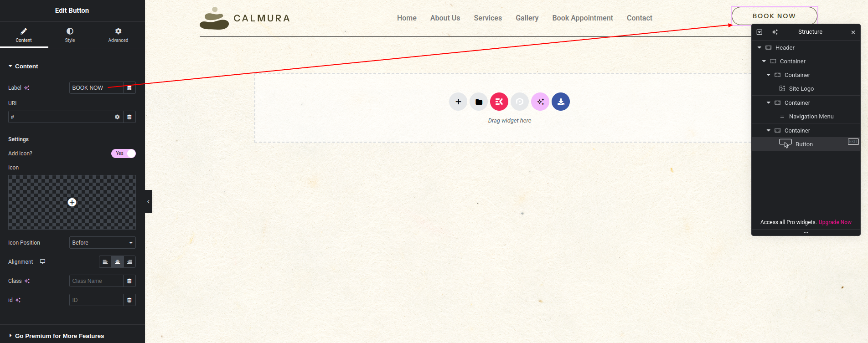Click the AI sparkle icon in canvas
The image size is (868, 343).
click(540, 102)
